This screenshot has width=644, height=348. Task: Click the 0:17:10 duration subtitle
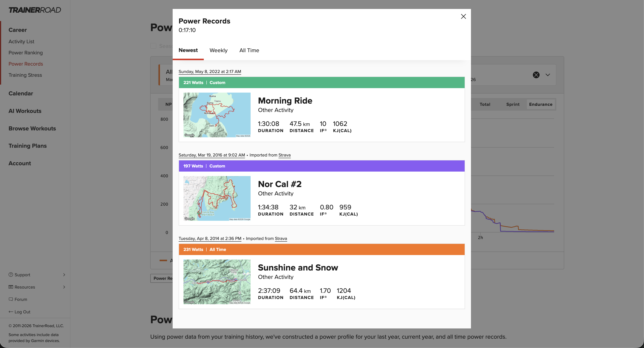(187, 30)
